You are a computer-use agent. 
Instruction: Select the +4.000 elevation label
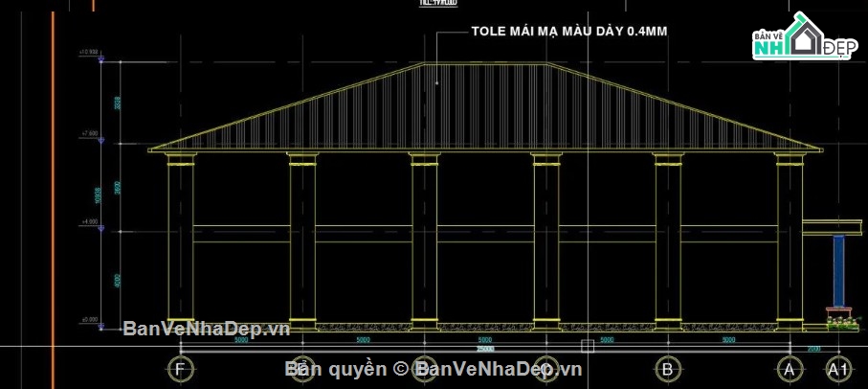90,221
